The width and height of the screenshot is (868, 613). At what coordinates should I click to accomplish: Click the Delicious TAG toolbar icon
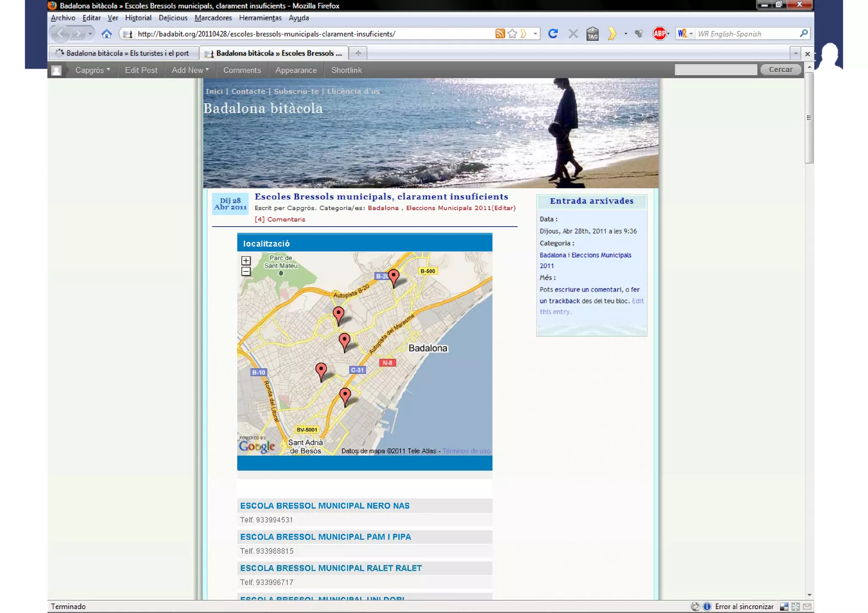tap(593, 34)
